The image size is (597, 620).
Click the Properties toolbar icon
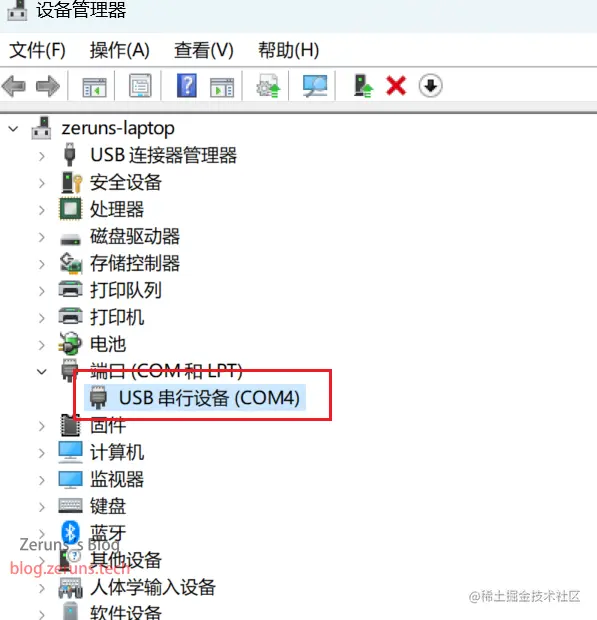(140, 85)
